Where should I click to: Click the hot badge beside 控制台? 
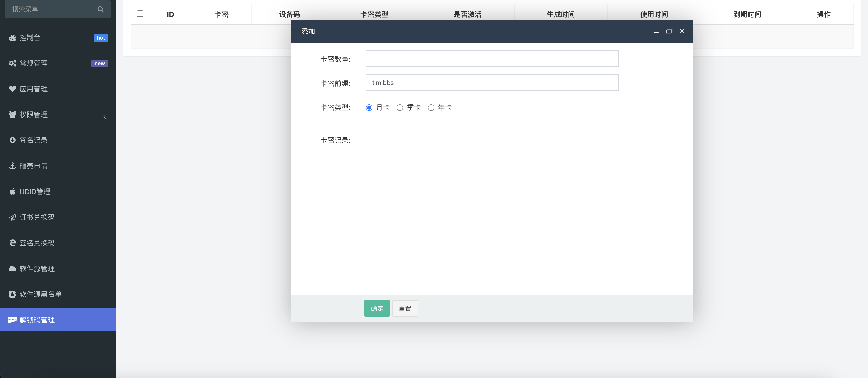coord(101,38)
